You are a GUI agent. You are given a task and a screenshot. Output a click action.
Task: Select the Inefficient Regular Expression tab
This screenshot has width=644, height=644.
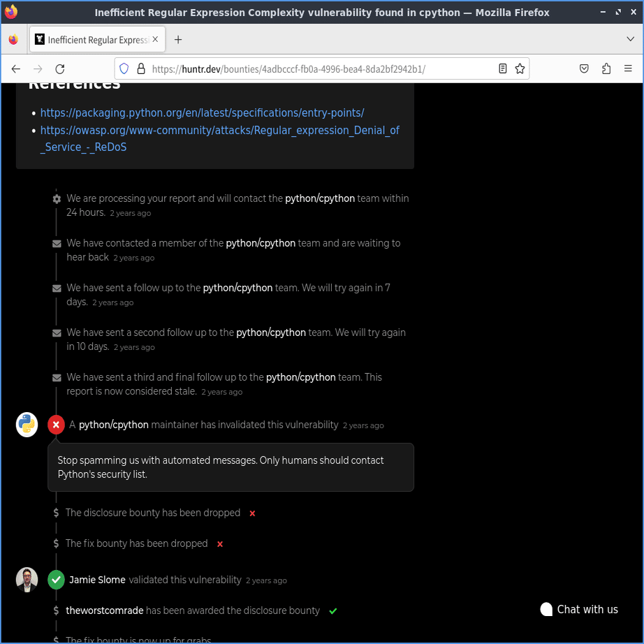click(x=97, y=39)
